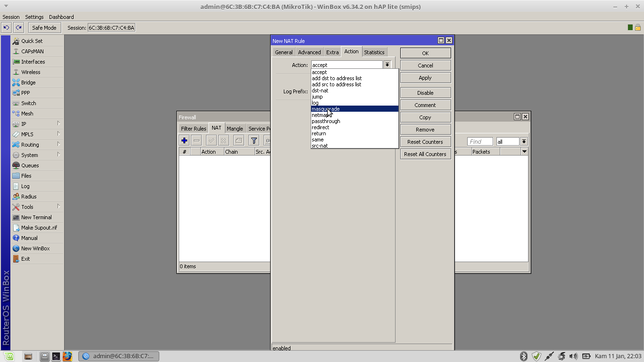The image size is (644, 362).
Task: Switch to the Statistics tab
Action: [374, 52]
